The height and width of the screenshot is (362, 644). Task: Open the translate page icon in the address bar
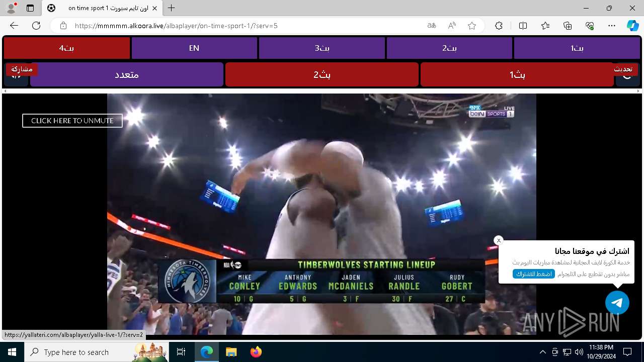(432, 26)
